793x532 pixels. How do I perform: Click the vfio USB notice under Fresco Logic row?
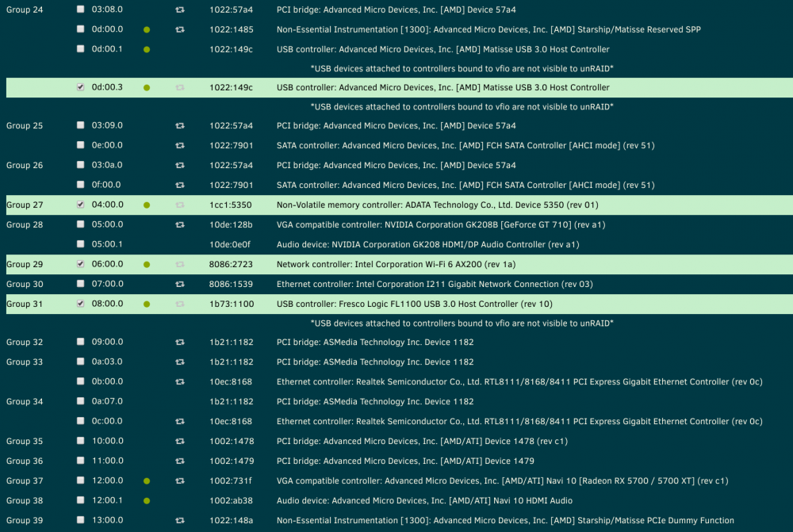(462, 323)
